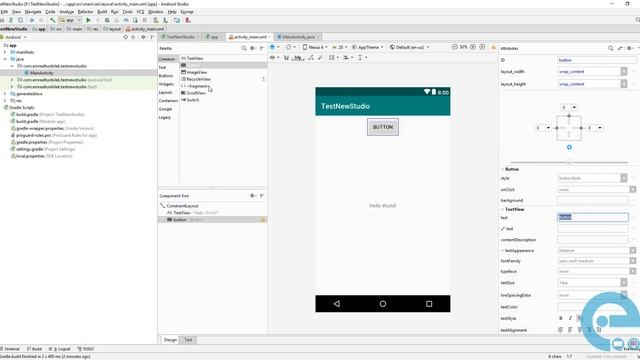Screen dimensions: 640x360
Task: Collapse the java folder
Action: point(5,59)
